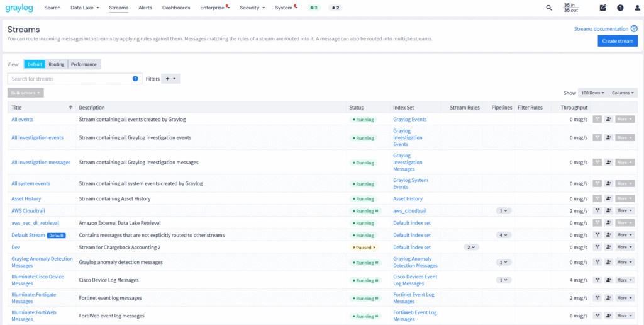Sort streams by the Title column arrow

70,107
